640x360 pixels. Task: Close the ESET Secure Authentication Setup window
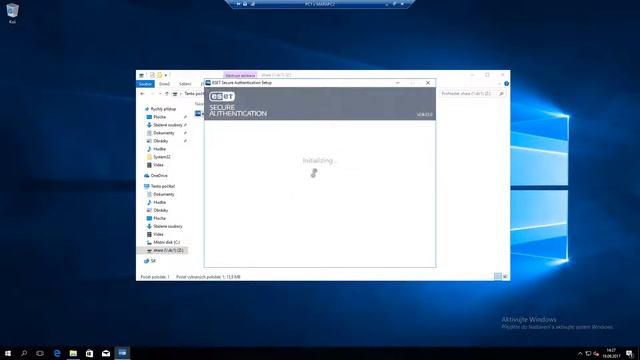(428, 83)
